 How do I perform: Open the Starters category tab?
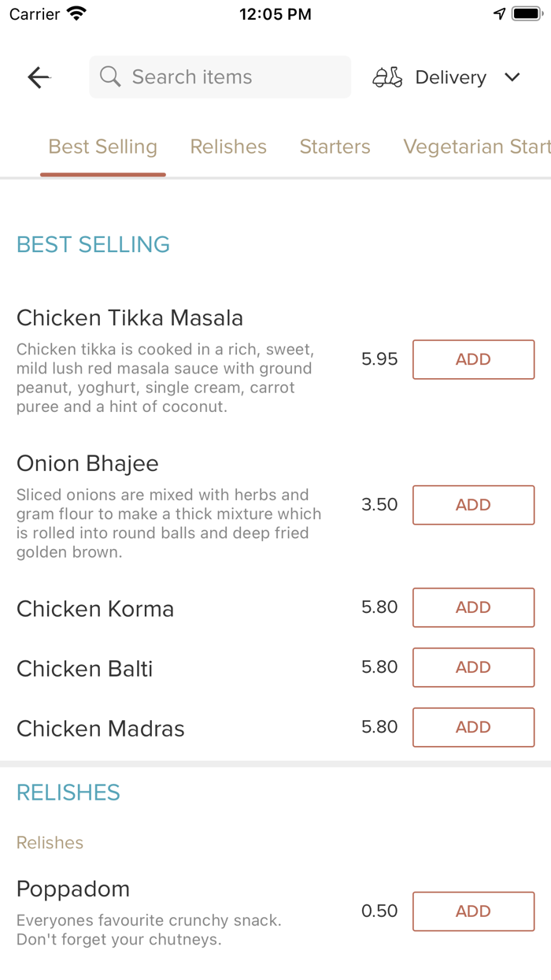click(x=335, y=147)
